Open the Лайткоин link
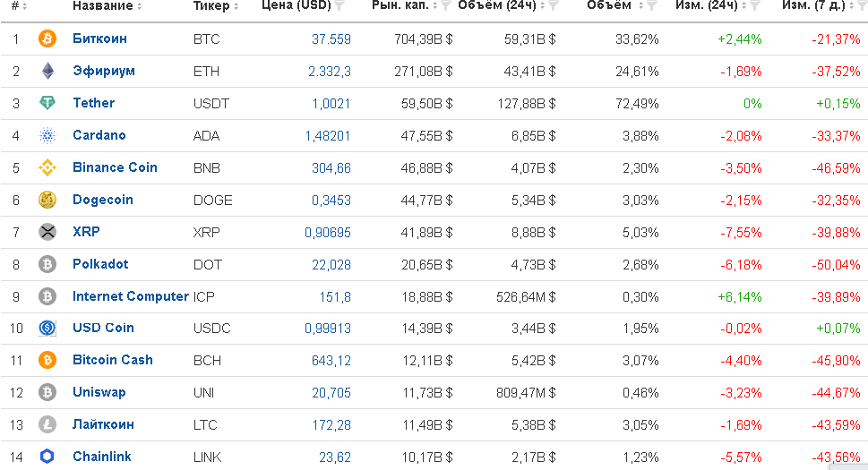 pyautogui.click(x=103, y=424)
